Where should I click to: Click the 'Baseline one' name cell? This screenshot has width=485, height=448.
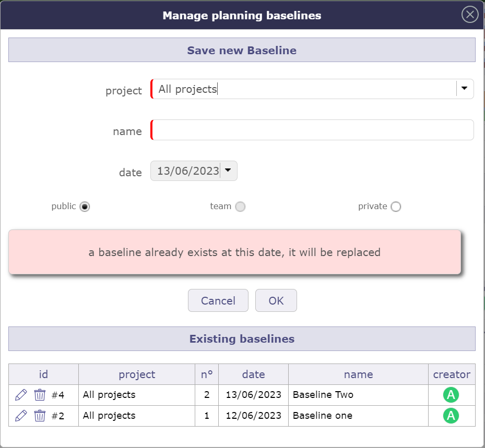pyautogui.click(x=358, y=416)
